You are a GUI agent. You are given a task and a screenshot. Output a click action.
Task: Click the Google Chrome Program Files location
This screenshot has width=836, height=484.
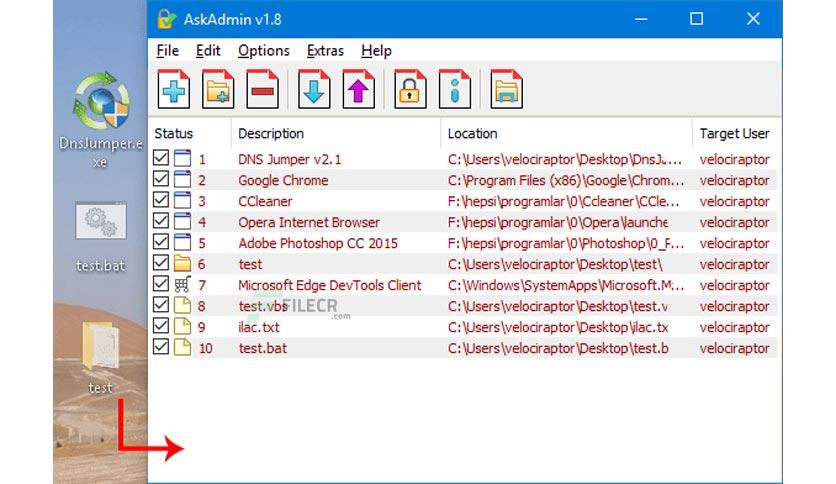(x=566, y=180)
